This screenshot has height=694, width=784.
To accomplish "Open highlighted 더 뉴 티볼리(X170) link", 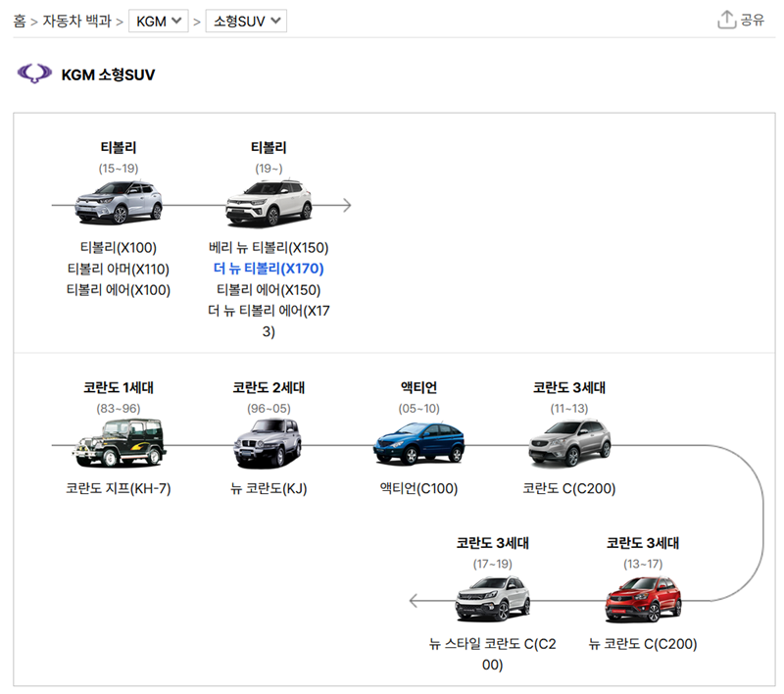I will point(269,269).
